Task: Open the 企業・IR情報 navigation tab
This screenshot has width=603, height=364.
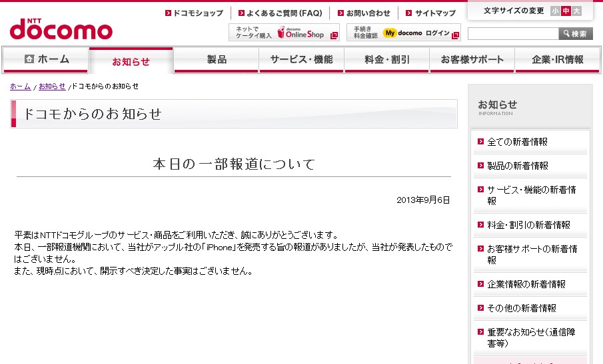Action: click(557, 59)
